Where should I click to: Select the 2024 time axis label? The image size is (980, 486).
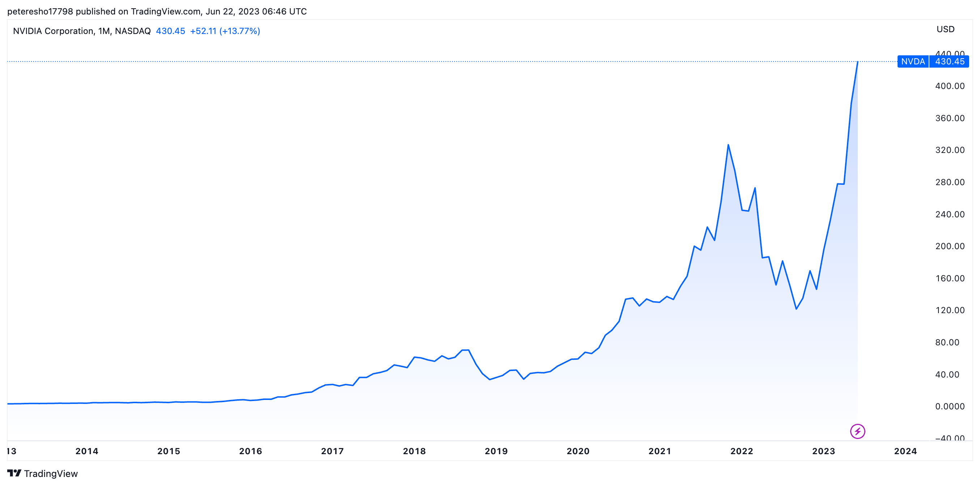[x=905, y=451]
